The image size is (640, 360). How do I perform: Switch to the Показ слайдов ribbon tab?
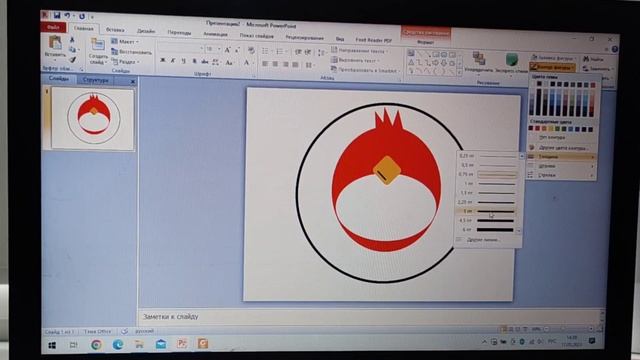257,36
